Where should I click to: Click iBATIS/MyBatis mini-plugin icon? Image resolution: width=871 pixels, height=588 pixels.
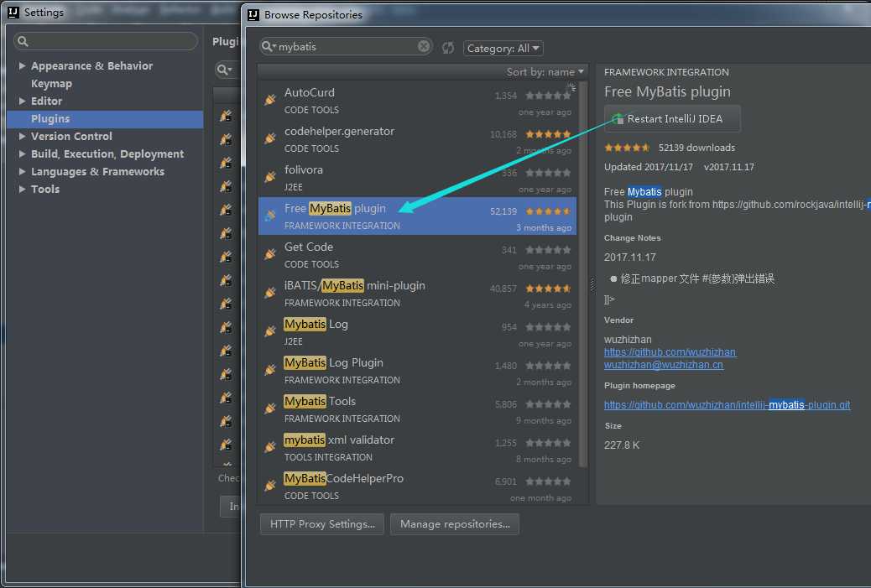270,293
